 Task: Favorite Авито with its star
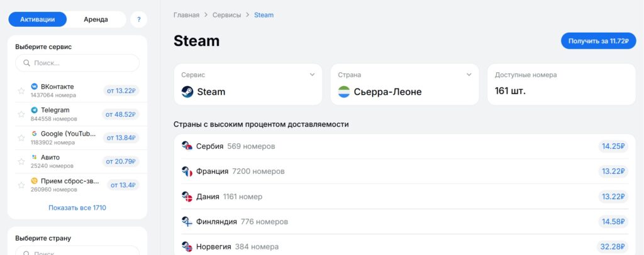(21, 161)
